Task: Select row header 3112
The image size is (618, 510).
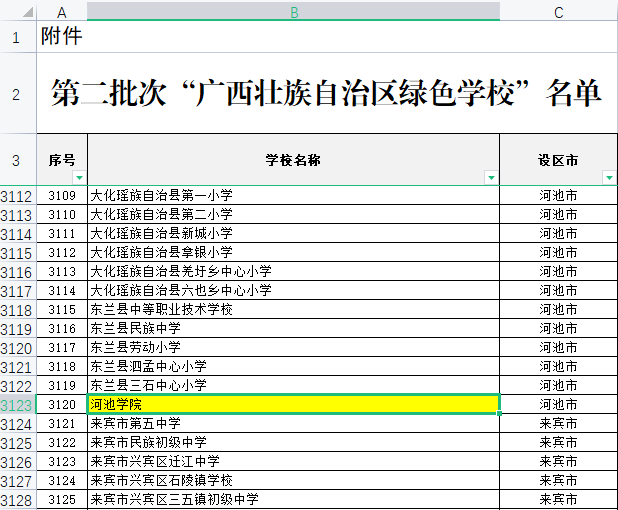Action: 17,196
